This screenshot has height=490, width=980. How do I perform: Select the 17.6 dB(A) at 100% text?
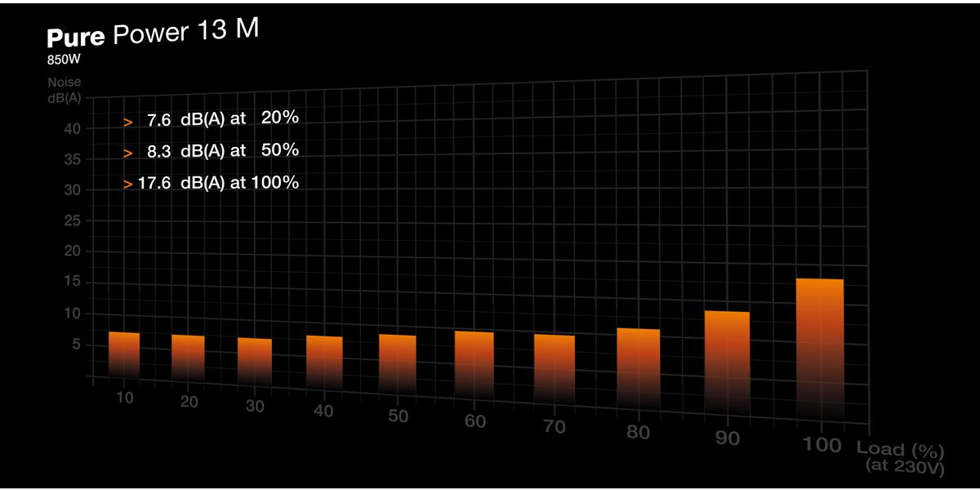218,183
